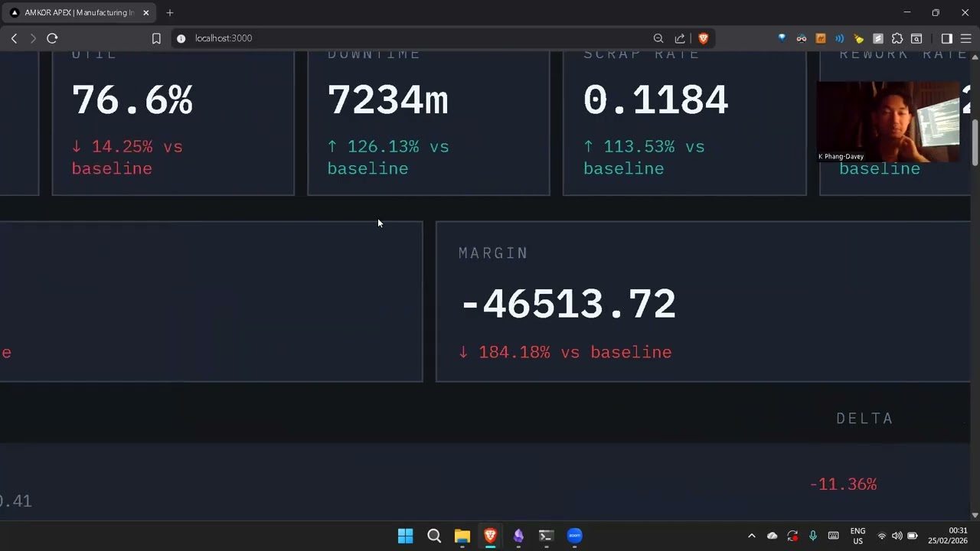
Task: Show hidden system tray icons
Action: [x=751, y=536]
